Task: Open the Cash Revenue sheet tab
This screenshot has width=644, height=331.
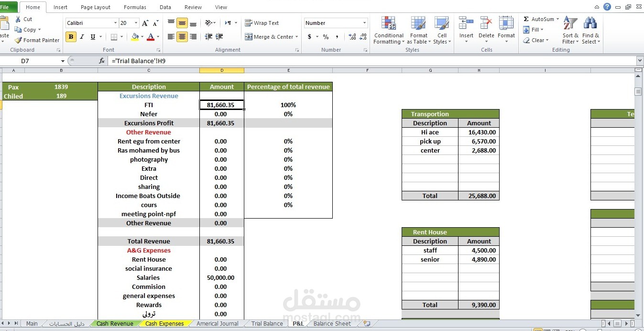Action: click(115, 324)
